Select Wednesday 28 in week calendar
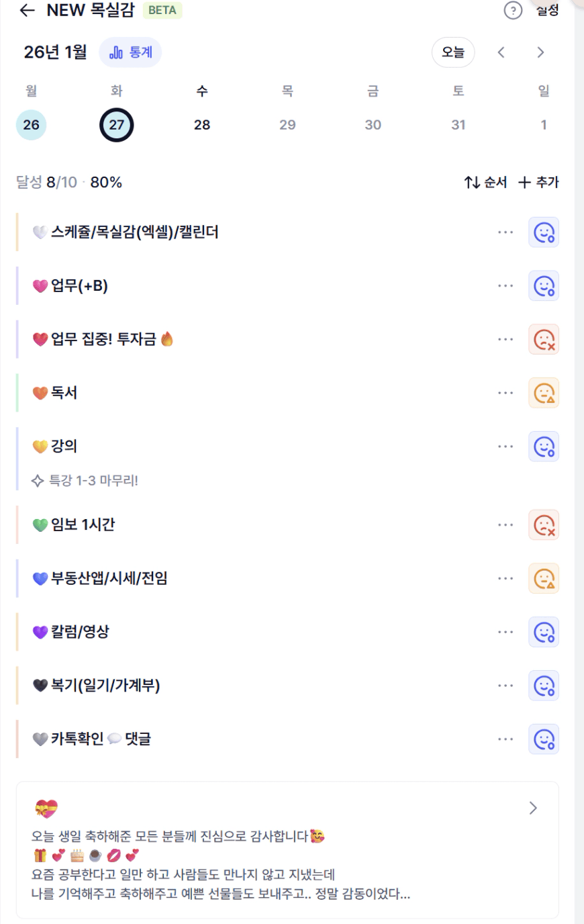584x924 pixels. 202,125
